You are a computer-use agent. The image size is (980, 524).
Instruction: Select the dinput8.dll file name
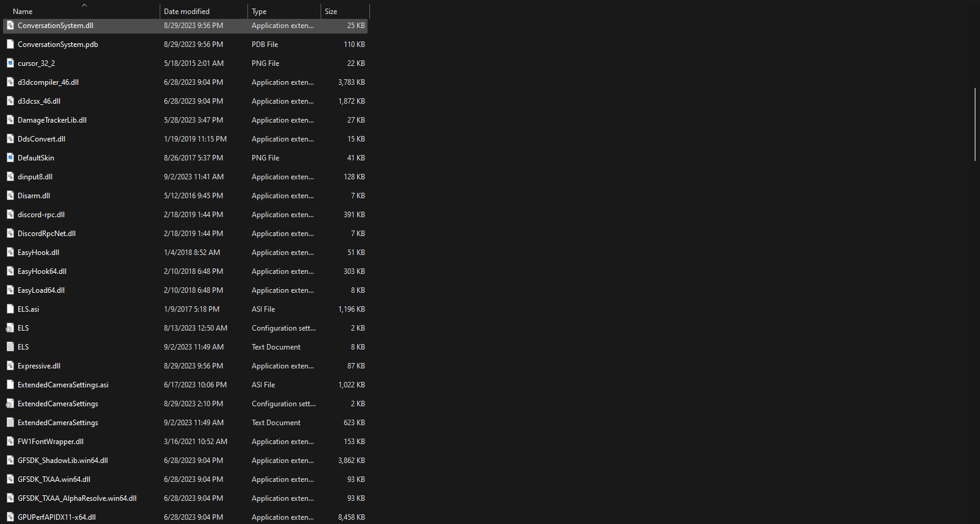click(35, 177)
